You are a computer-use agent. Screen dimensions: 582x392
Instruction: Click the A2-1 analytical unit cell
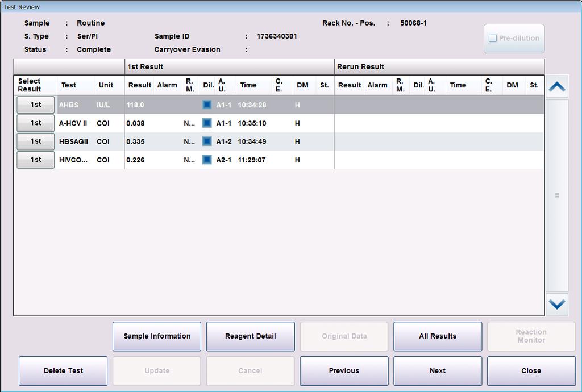coord(224,160)
